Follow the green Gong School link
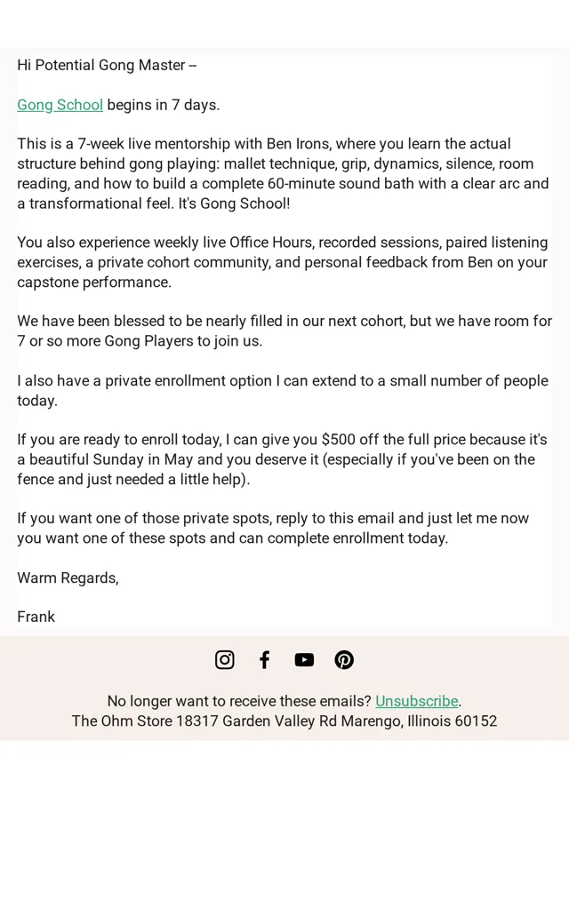Screen dimensions: 569x924 coord(60,105)
